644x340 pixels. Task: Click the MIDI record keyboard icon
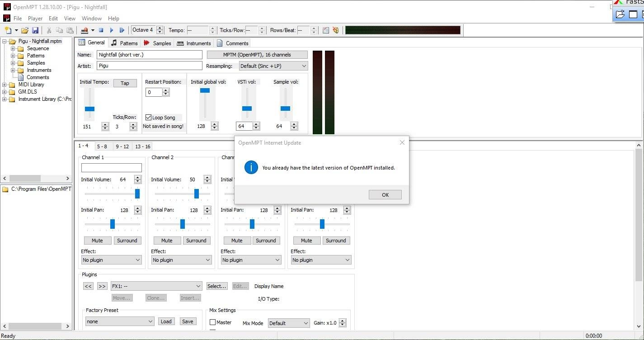point(85,30)
